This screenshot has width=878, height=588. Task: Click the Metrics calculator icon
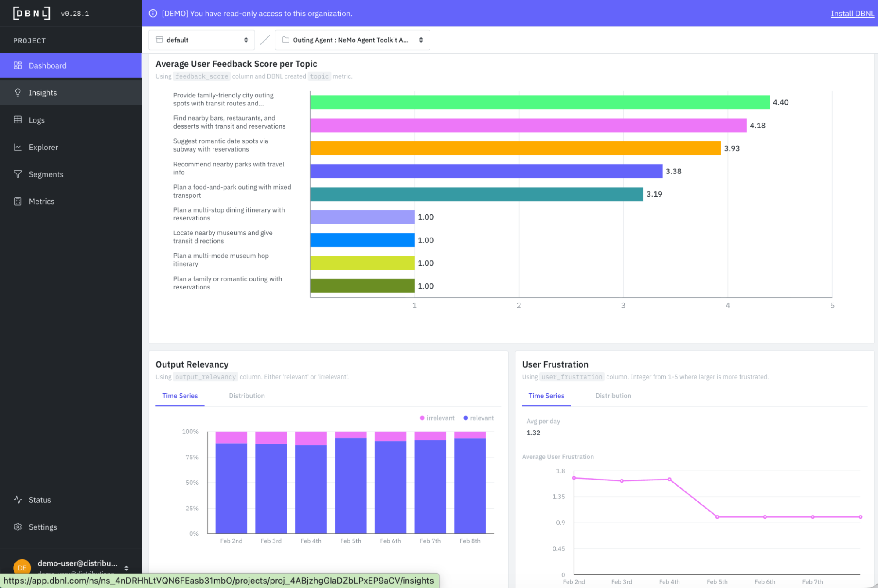pos(18,202)
